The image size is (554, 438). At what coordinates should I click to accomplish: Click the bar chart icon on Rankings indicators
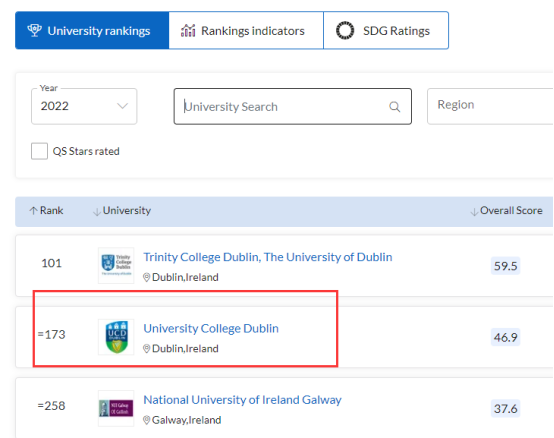click(188, 30)
